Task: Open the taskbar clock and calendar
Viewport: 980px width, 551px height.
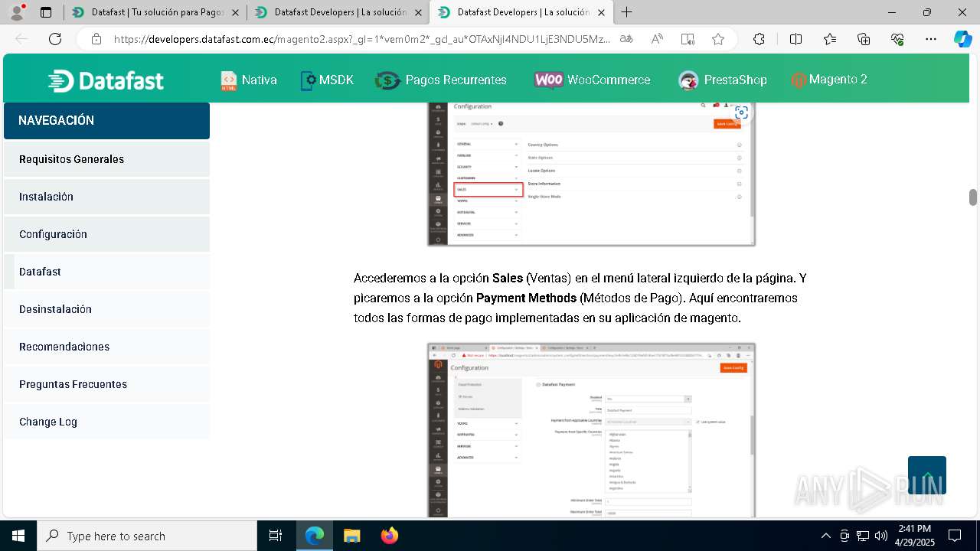Action: click(914, 536)
